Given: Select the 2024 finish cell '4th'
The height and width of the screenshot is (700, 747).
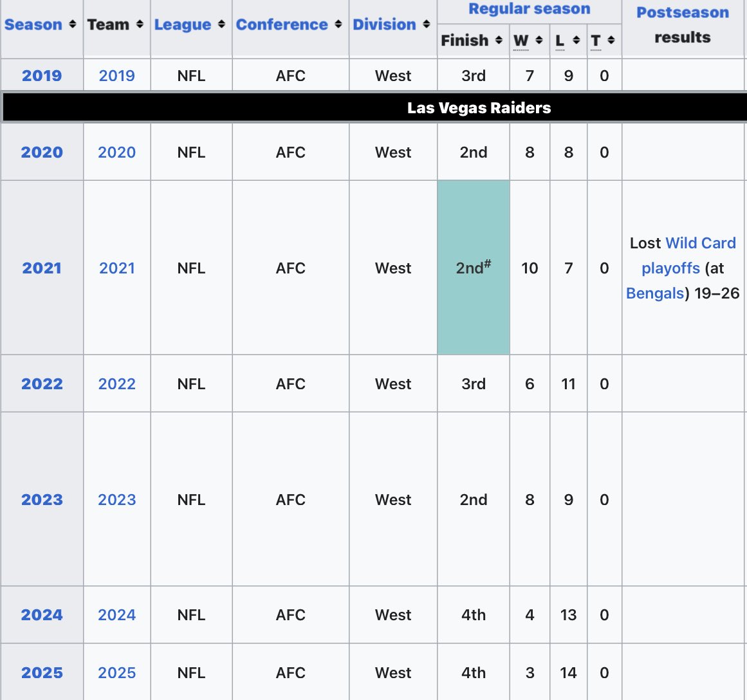Looking at the screenshot, I should (x=474, y=614).
